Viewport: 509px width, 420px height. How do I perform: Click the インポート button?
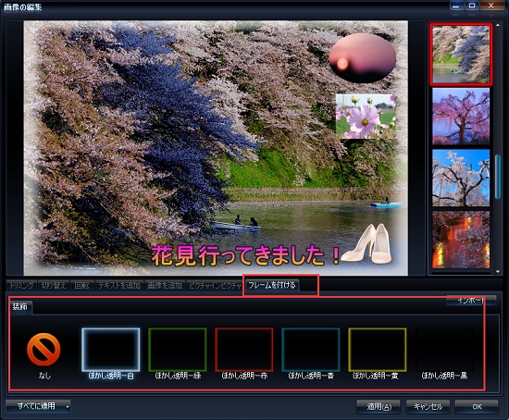coord(471,301)
